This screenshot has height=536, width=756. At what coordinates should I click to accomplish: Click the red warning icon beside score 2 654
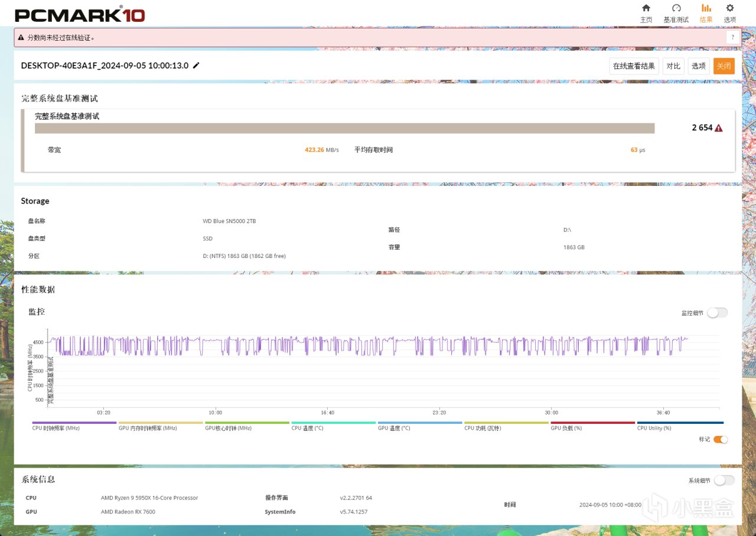tap(719, 128)
